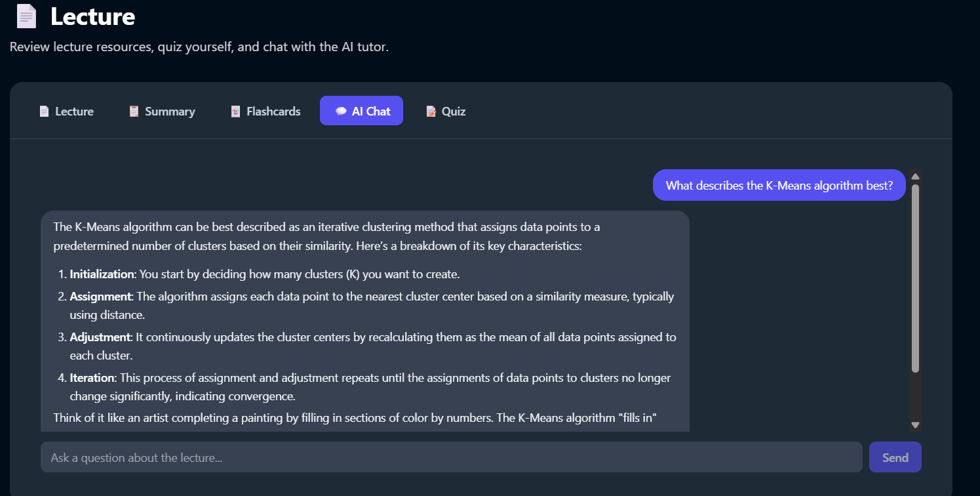Image resolution: width=980 pixels, height=496 pixels.
Task: Click the question input field
Action: click(452, 457)
